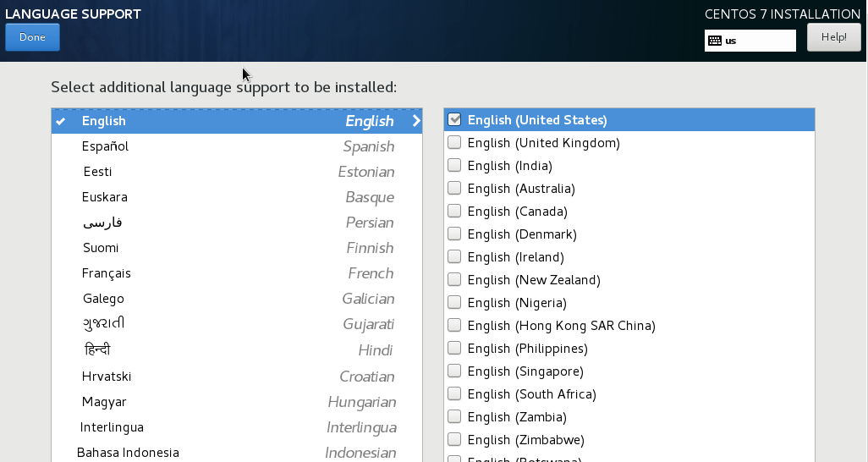Select English (Singapore) checkbox
Viewport: 868px width, 462px height.
(454, 371)
